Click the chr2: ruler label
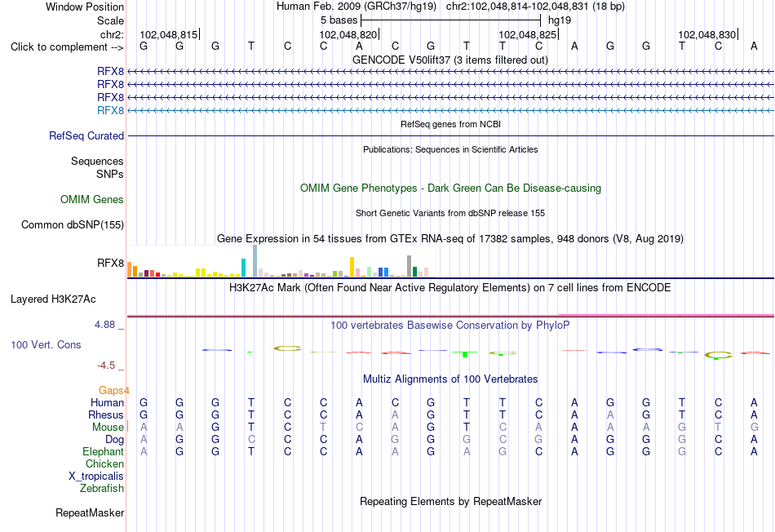This screenshot has width=775, height=532. [113, 34]
